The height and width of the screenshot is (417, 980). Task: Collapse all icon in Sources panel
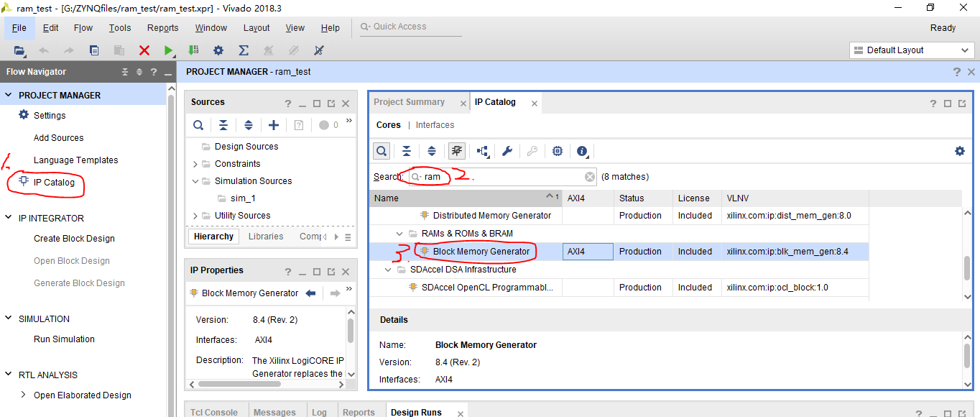click(223, 125)
